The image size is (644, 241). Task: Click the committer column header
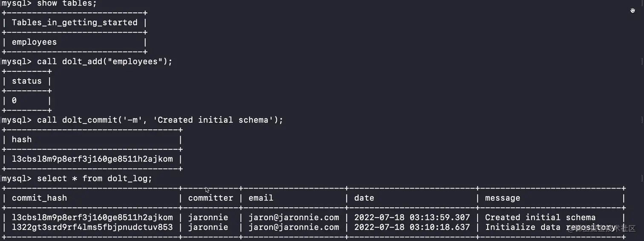point(211,198)
